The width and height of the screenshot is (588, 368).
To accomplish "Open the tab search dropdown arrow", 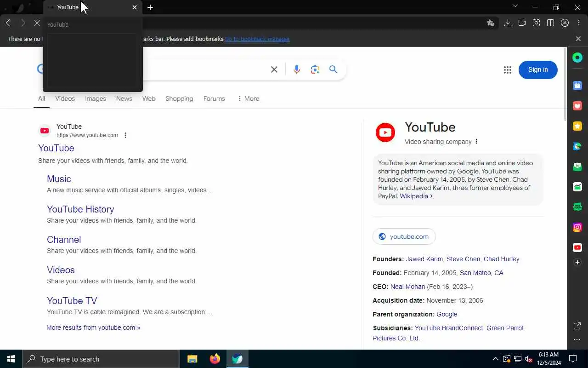I will tap(515, 6).
